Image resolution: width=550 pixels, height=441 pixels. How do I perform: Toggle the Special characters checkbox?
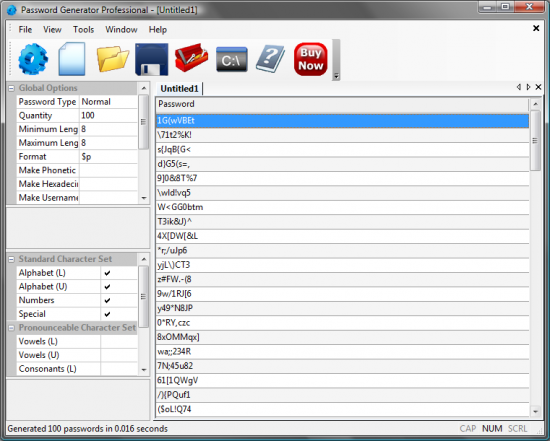pyautogui.click(x=107, y=314)
